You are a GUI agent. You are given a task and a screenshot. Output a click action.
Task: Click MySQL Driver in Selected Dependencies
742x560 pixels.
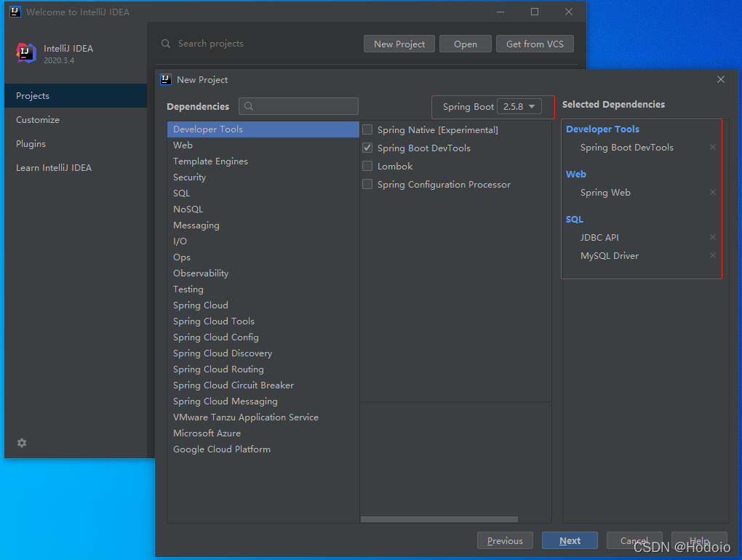(610, 256)
